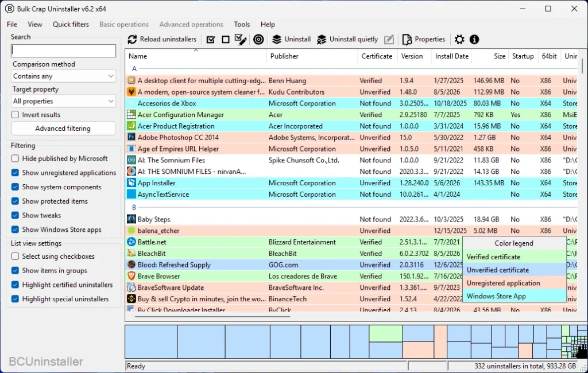Toggle Hide published by Microsoft
This screenshot has width=588, height=373.
point(15,158)
